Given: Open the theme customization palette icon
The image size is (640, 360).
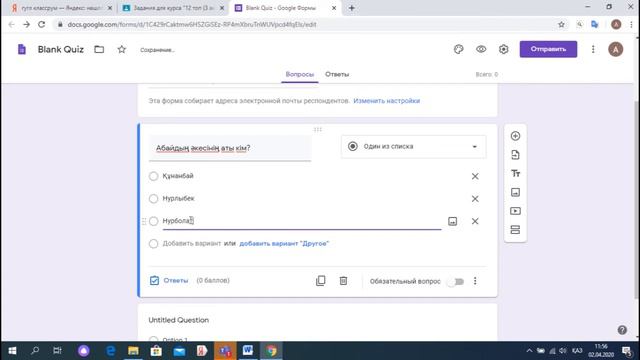Looking at the screenshot, I should click(458, 49).
